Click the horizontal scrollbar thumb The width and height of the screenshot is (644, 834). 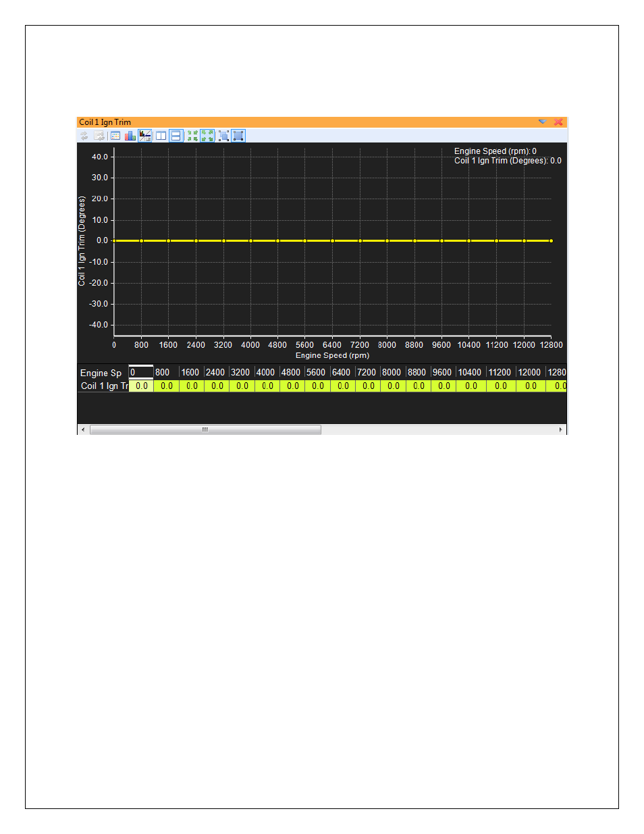tap(205, 429)
